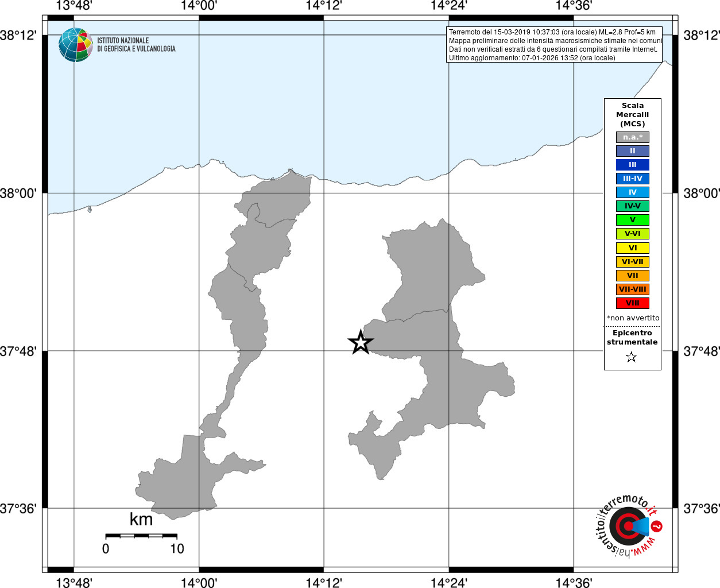The width and height of the screenshot is (720, 588).
Task: Click the top 14°00' longitude label
Action: pyautogui.click(x=199, y=6)
